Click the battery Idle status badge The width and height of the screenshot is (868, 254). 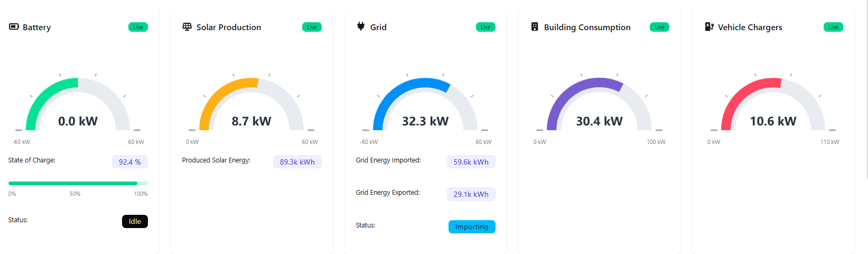(x=135, y=221)
